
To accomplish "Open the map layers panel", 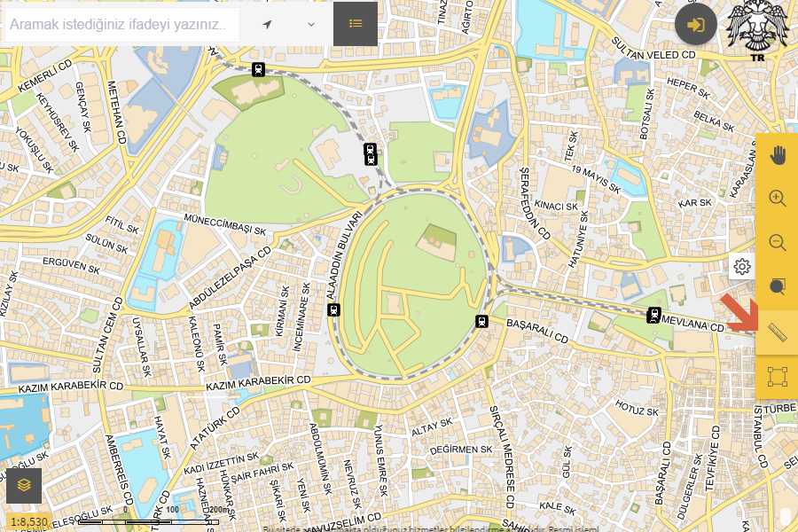I will point(24,485).
